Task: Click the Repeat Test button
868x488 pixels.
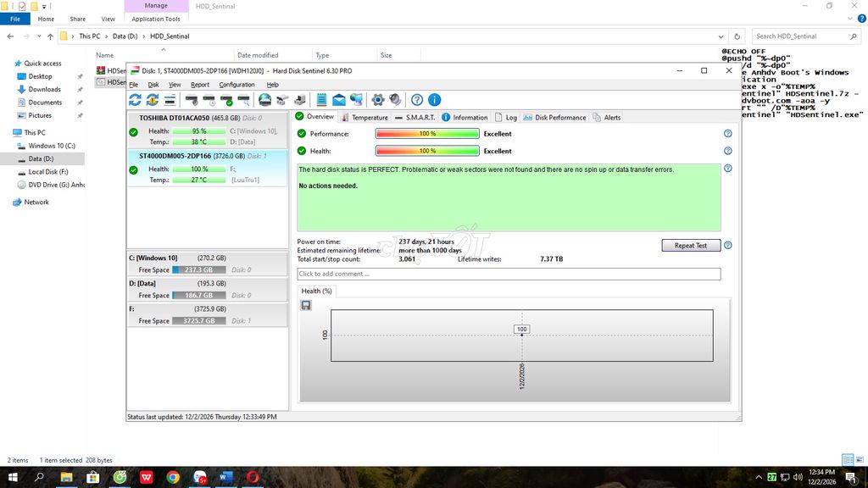Action: [x=691, y=245]
